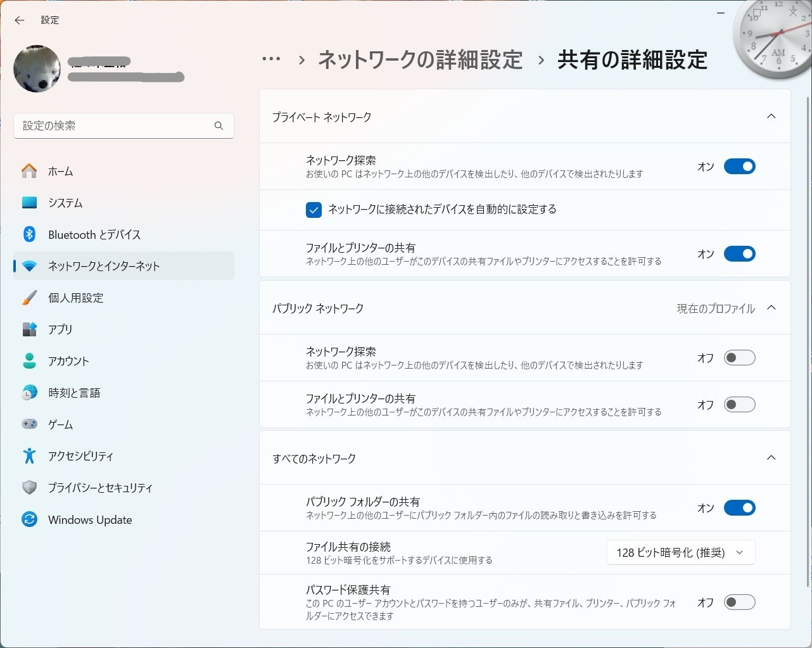
Task: Click inside the 設定の検索 search field
Action: pyautogui.click(x=114, y=125)
